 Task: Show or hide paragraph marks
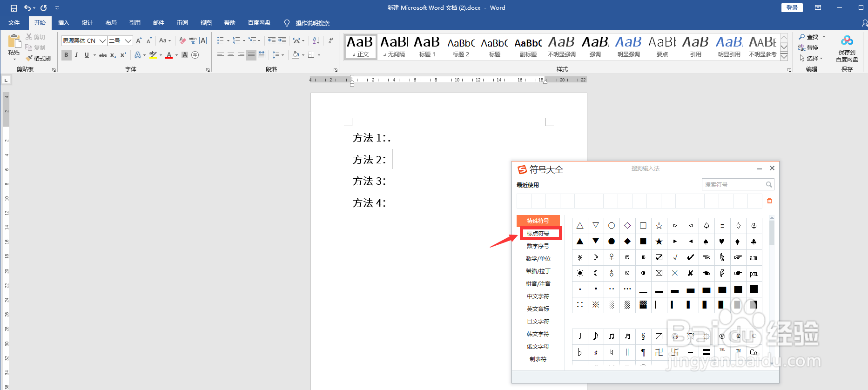[x=330, y=40]
